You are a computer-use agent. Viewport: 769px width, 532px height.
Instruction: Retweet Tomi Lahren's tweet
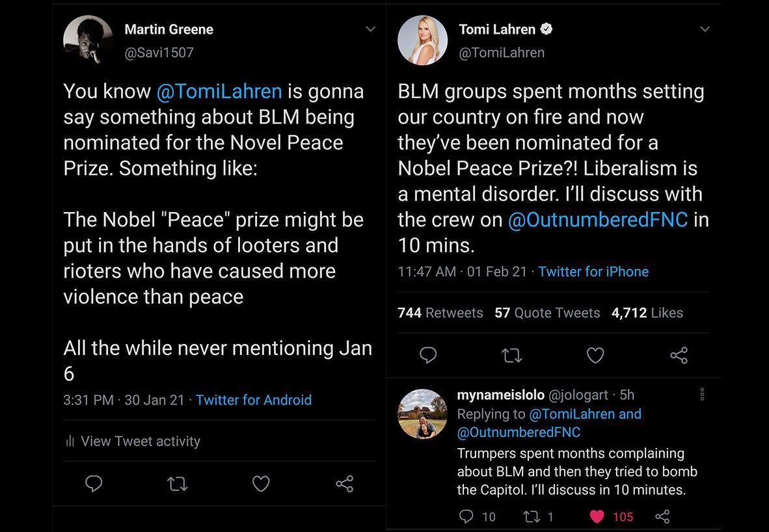point(512,355)
